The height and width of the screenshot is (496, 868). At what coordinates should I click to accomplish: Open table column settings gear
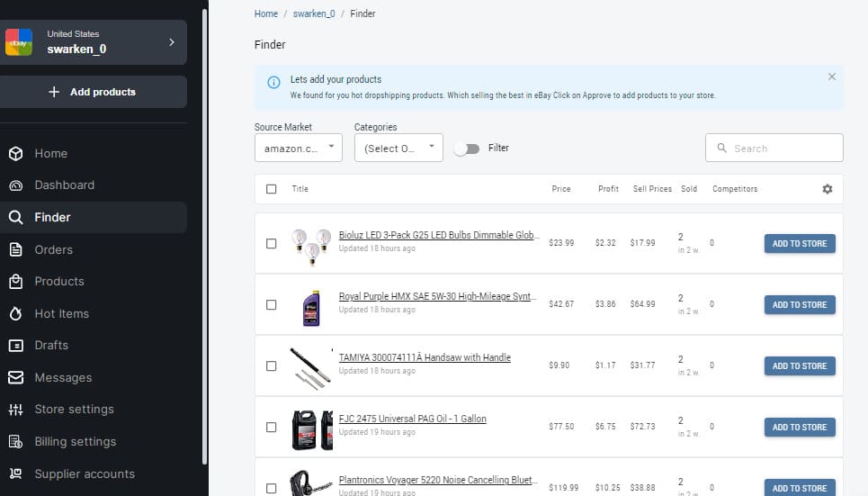pyautogui.click(x=827, y=189)
